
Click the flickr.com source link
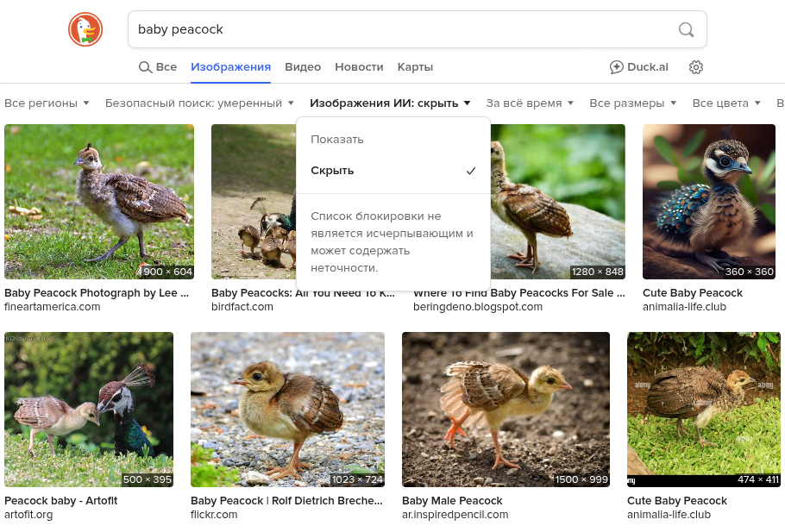214,515
